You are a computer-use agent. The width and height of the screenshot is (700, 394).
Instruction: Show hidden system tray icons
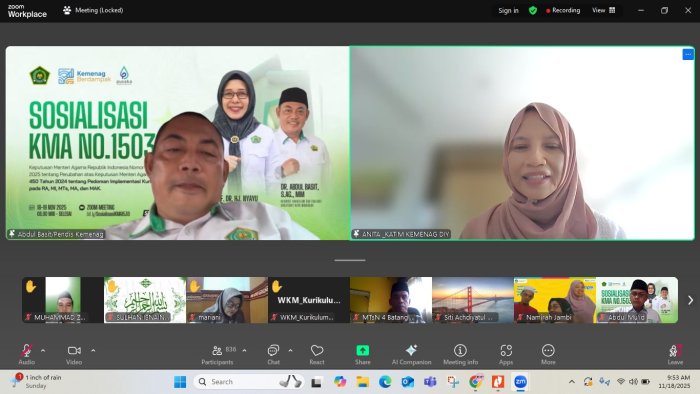[x=571, y=382]
